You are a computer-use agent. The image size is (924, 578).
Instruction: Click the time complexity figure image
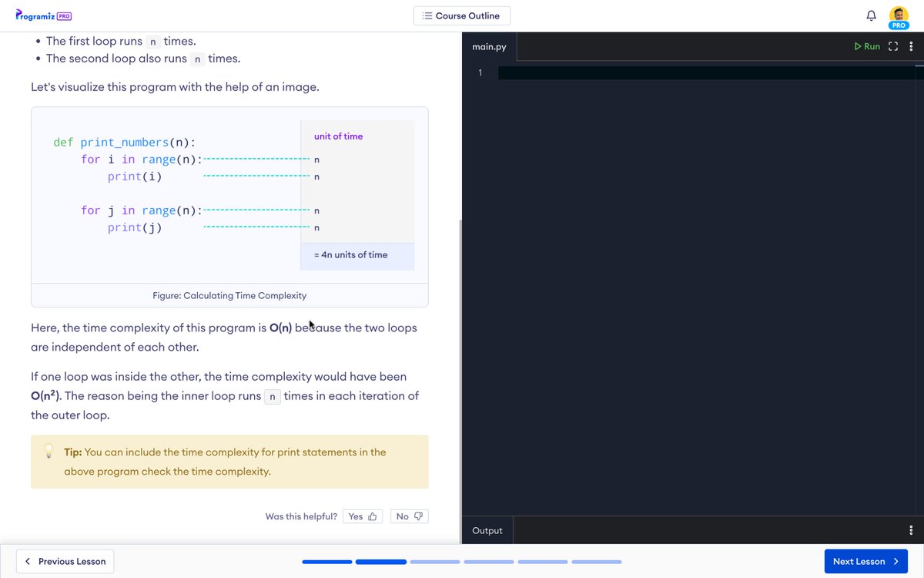click(x=229, y=195)
